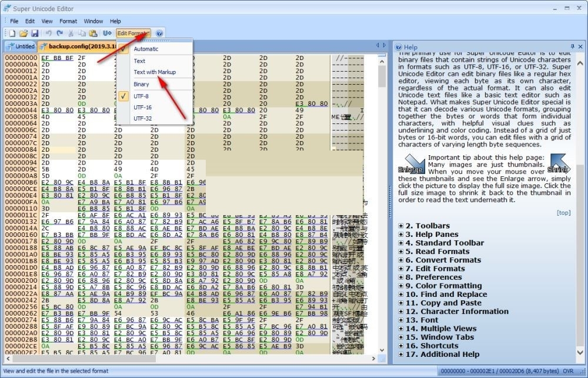Click the Paste clipboard icon
588x378 pixels.
pos(93,34)
